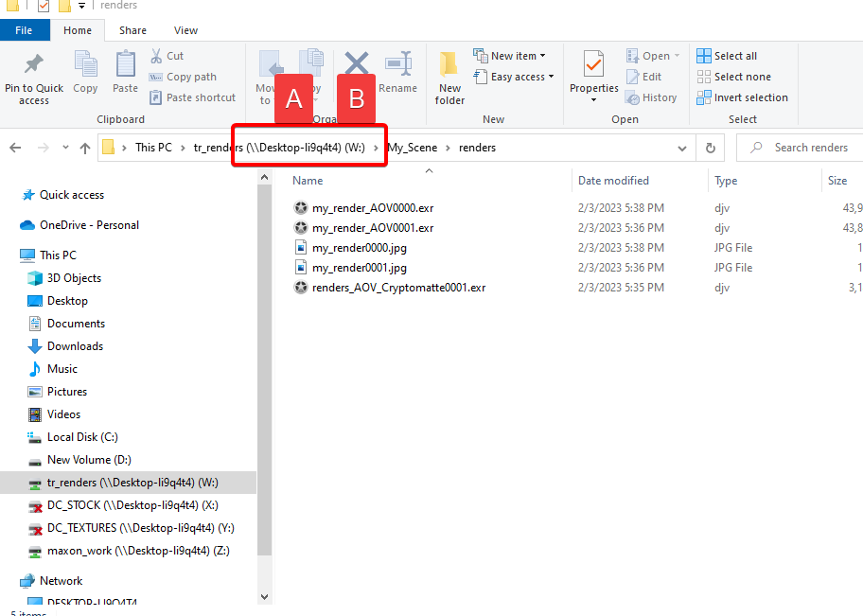Click the Up folder arrow
Image resolution: width=863 pixels, height=616 pixels.
[85, 148]
